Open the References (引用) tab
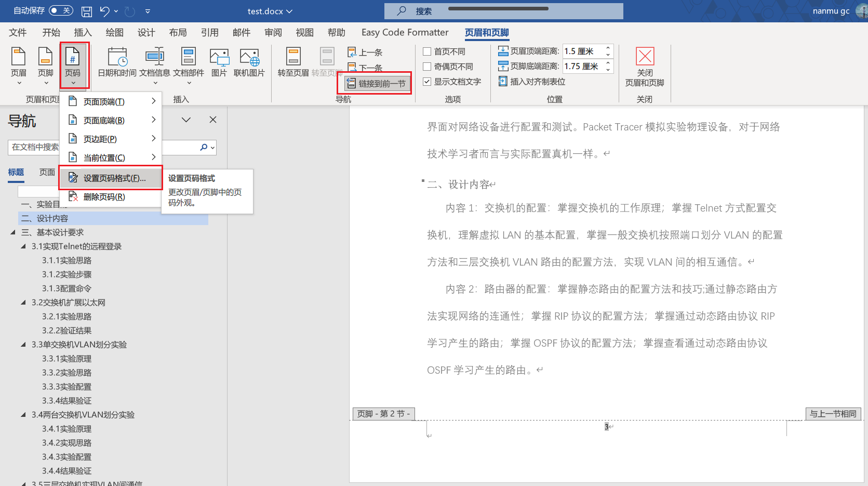This screenshot has width=868, height=486. [x=209, y=32]
